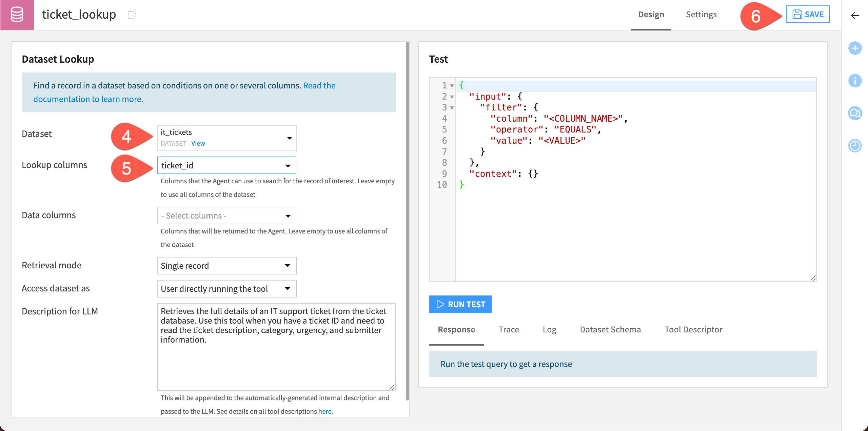868x431 pixels.
Task: Open the clock history icon in sidebar
Action: point(855,146)
